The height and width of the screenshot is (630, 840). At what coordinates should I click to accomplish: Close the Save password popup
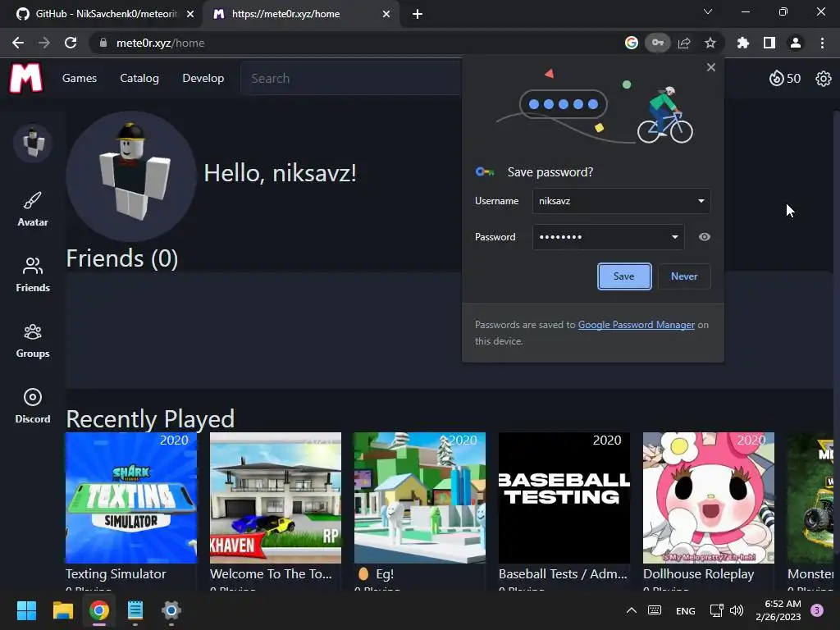pos(711,67)
